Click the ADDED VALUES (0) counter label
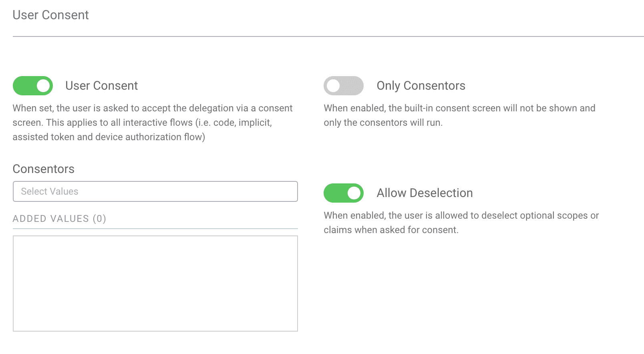Image resolution: width=644 pixels, height=354 pixels. [60, 219]
